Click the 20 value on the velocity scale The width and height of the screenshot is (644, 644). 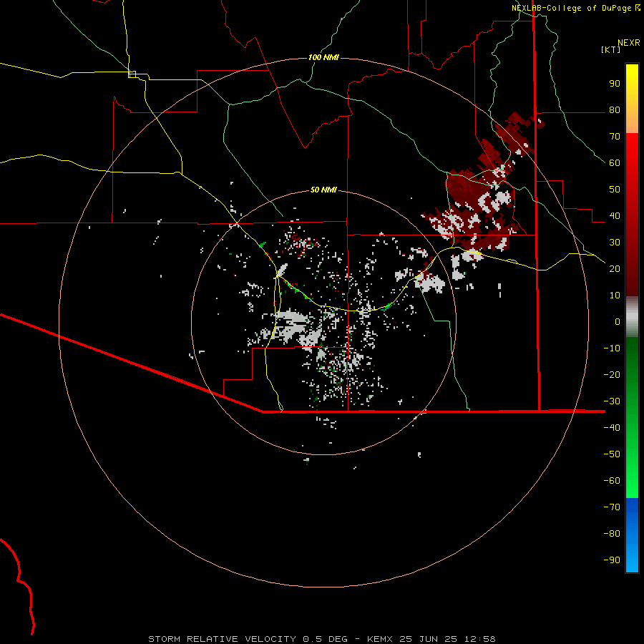[615, 268]
